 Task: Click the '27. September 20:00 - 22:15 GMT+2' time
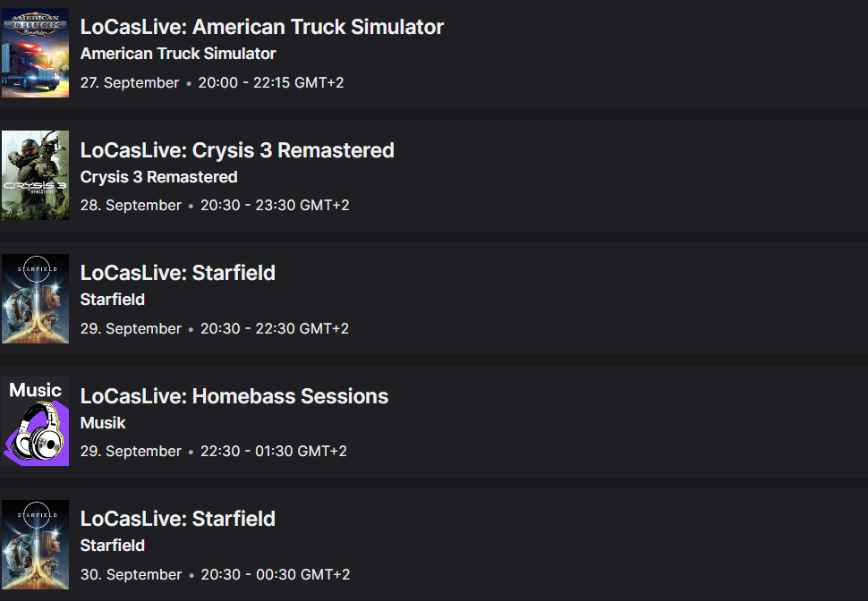coord(212,82)
